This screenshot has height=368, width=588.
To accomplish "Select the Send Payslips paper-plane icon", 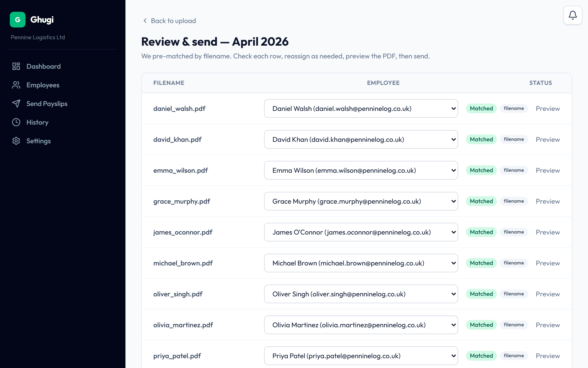I will 16,104.
